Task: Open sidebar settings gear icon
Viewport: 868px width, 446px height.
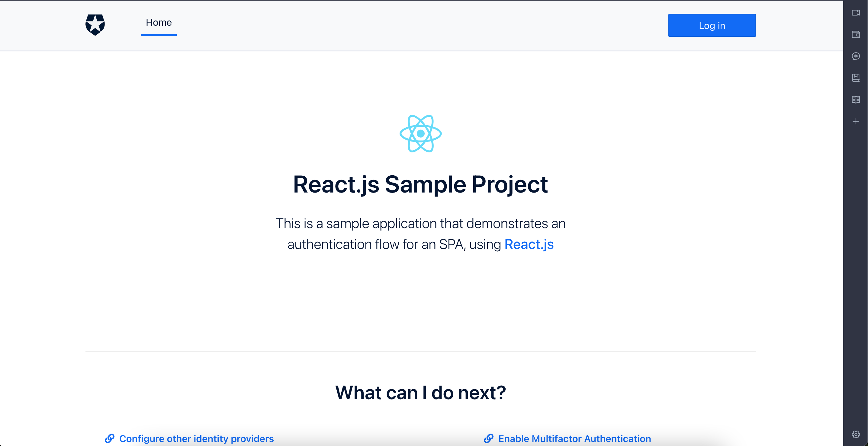Action: [x=856, y=434]
